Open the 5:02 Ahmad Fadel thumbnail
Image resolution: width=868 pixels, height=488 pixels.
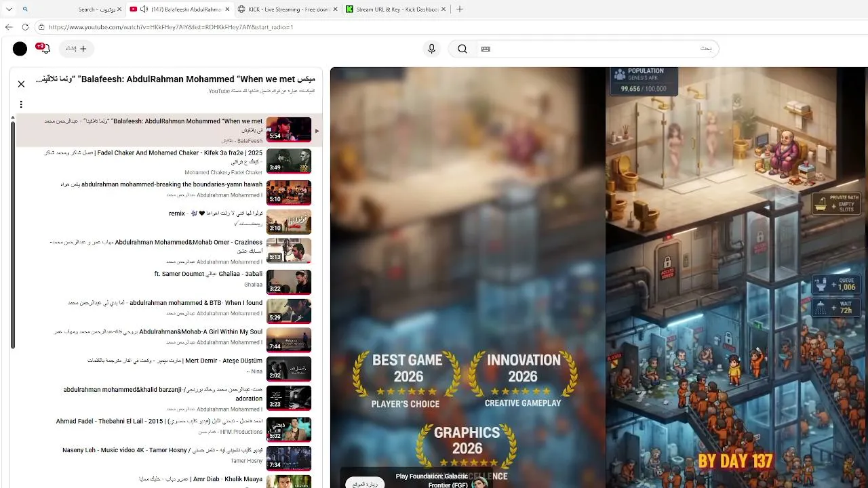pyautogui.click(x=289, y=429)
